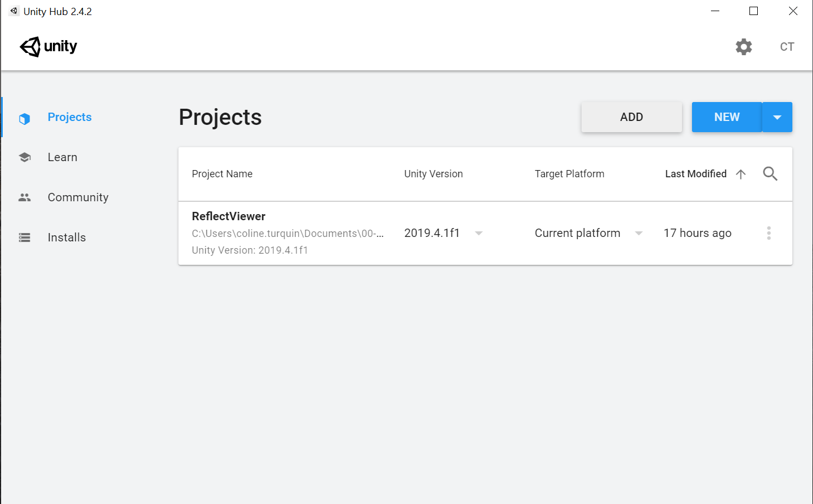Toggle Last Modified sort direction arrow
This screenshot has width=813, height=504.
point(741,174)
